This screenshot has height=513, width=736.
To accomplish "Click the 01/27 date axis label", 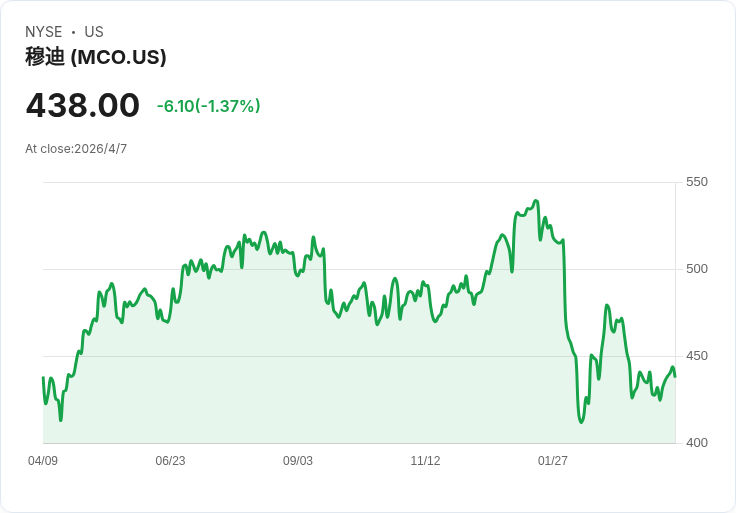I will click(553, 461).
